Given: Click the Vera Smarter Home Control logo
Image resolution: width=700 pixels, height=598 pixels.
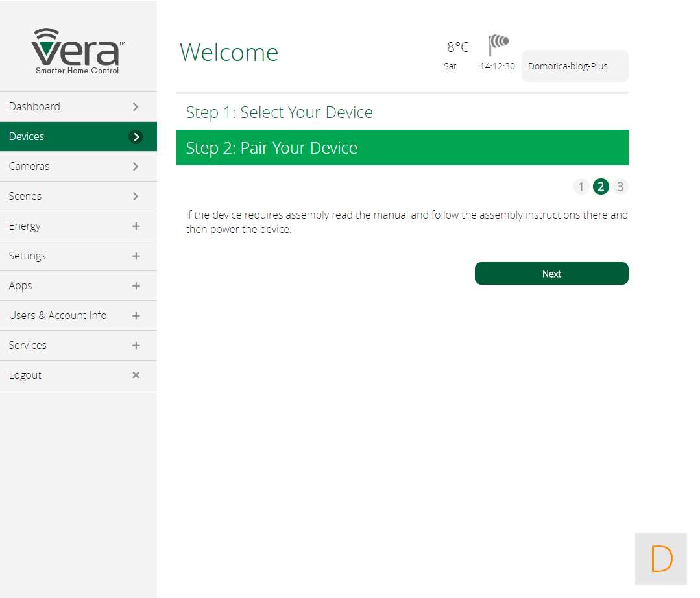Looking at the screenshot, I should (x=78, y=51).
